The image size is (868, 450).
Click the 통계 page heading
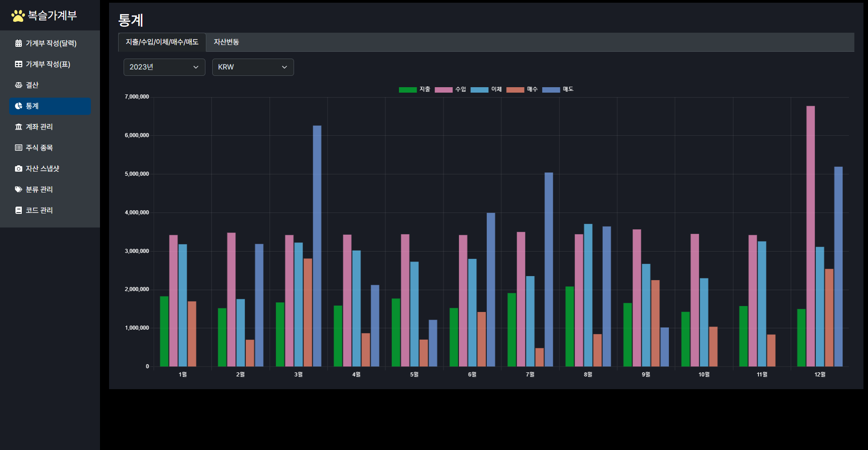[x=131, y=20]
